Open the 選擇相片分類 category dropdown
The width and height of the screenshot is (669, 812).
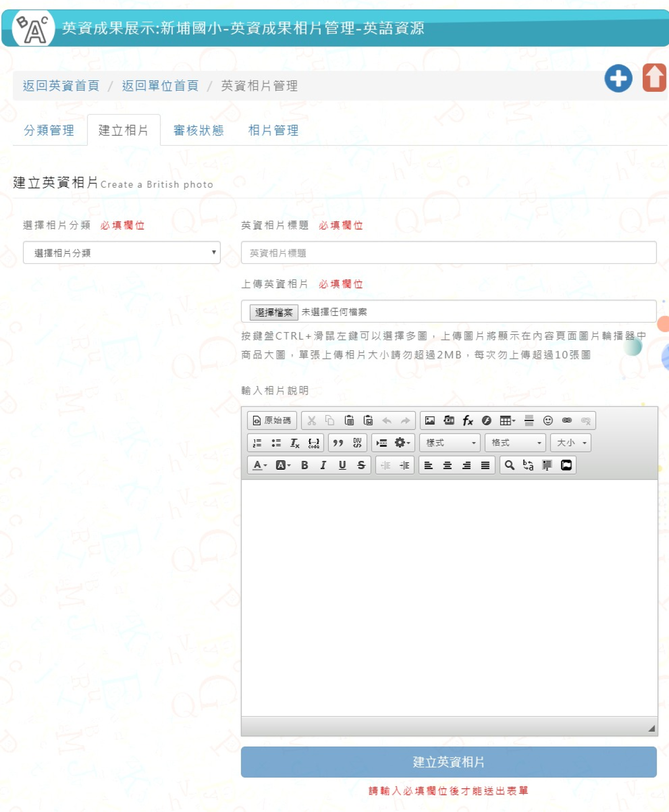121,253
